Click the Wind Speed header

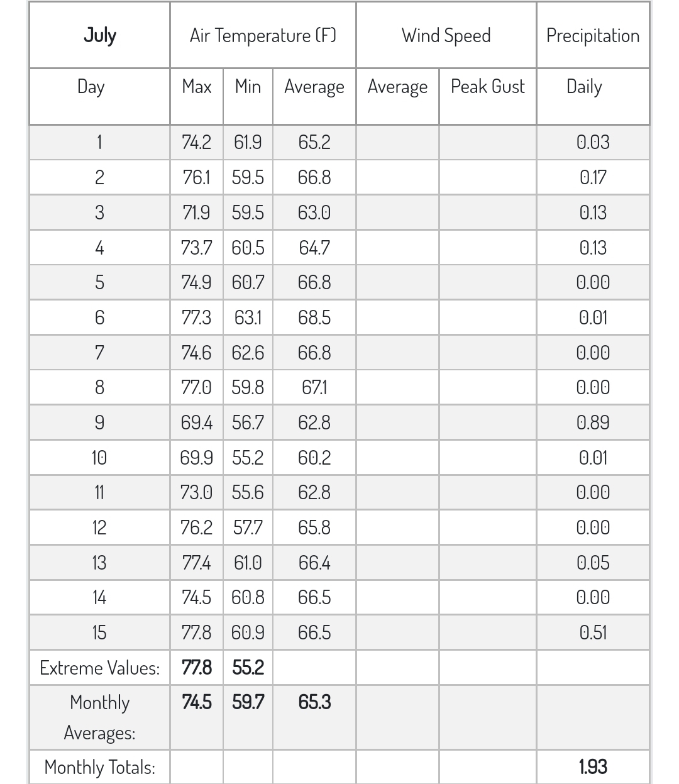pyautogui.click(x=446, y=35)
